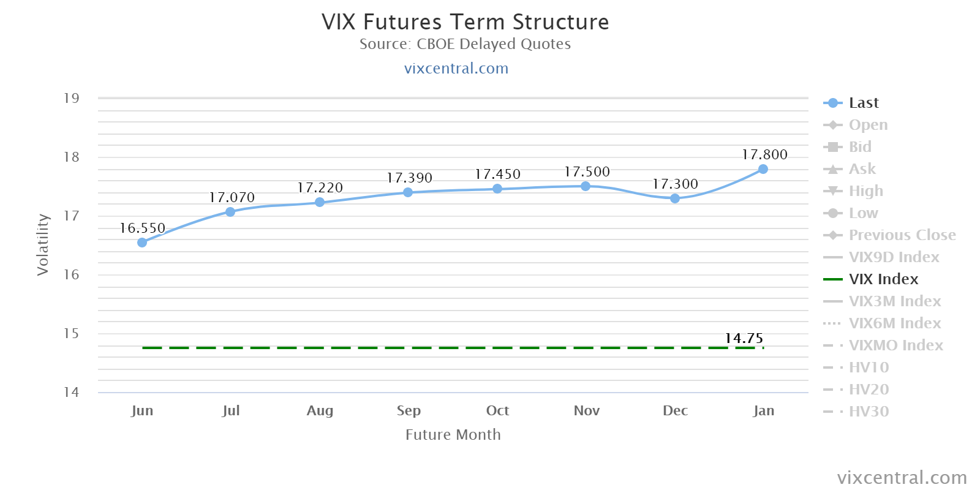This screenshot has width=980, height=490.
Task: Show Previous Close series in legend
Action: pyautogui.click(x=902, y=235)
